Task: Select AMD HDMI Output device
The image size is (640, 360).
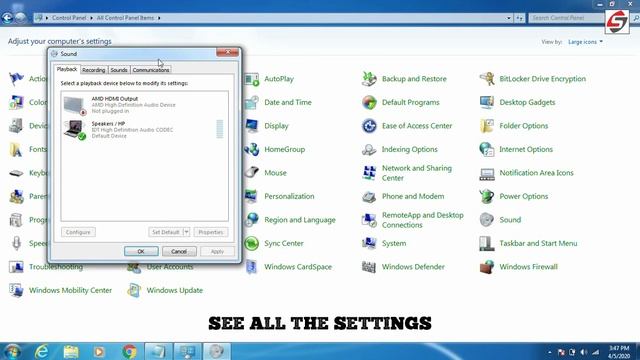Action: (144, 105)
